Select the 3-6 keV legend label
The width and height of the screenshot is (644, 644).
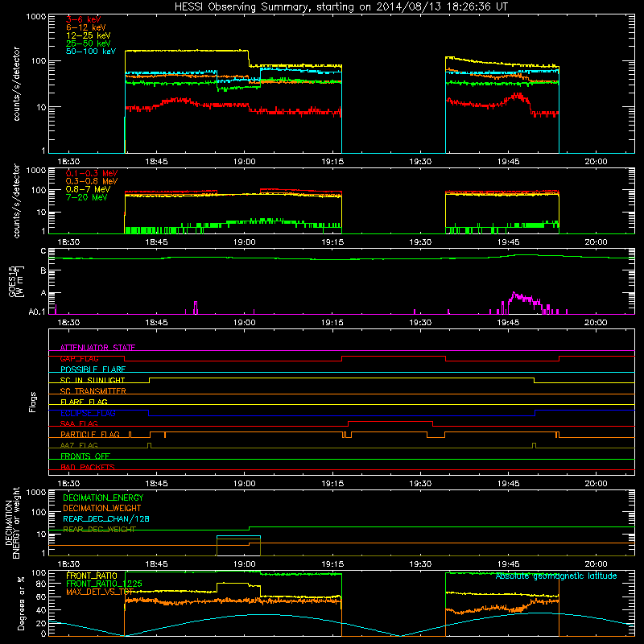click(83, 19)
